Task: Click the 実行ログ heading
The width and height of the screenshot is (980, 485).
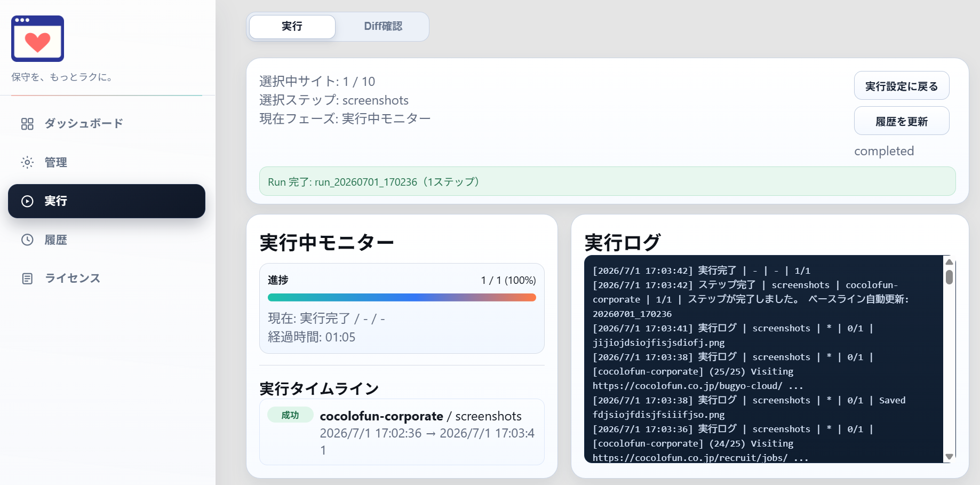Action: tap(623, 242)
